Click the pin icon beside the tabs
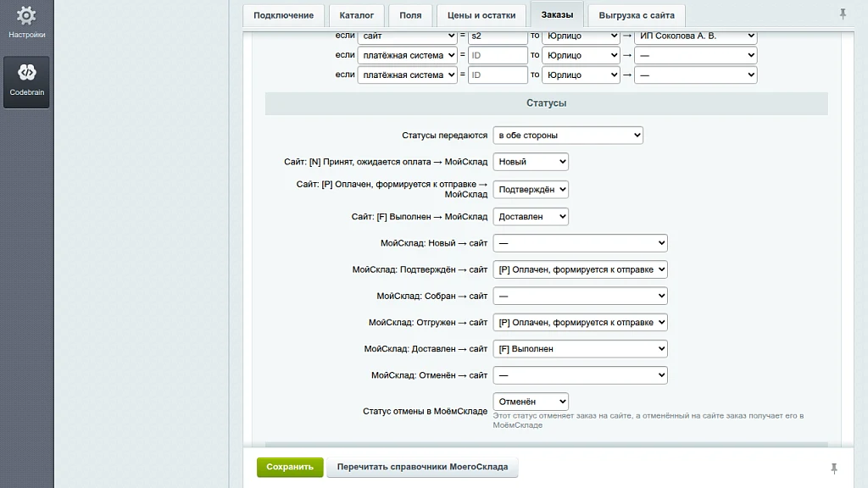The height and width of the screenshot is (488, 868). (843, 14)
